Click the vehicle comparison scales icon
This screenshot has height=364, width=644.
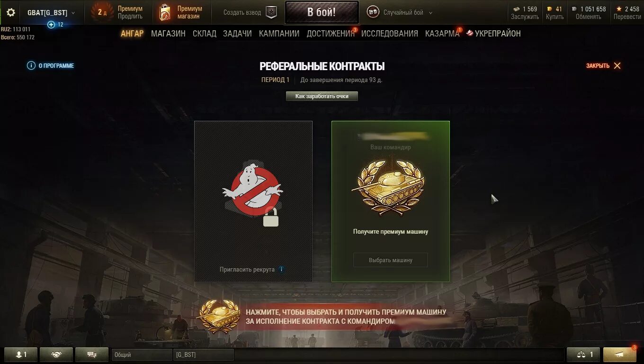tap(583, 355)
